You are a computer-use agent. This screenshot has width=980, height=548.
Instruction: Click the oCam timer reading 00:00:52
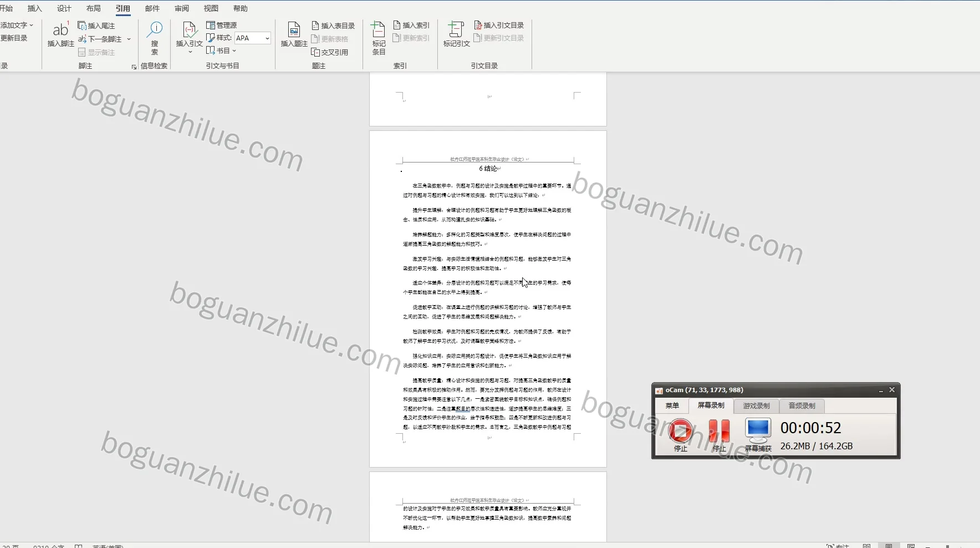pyautogui.click(x=811, y=428)
